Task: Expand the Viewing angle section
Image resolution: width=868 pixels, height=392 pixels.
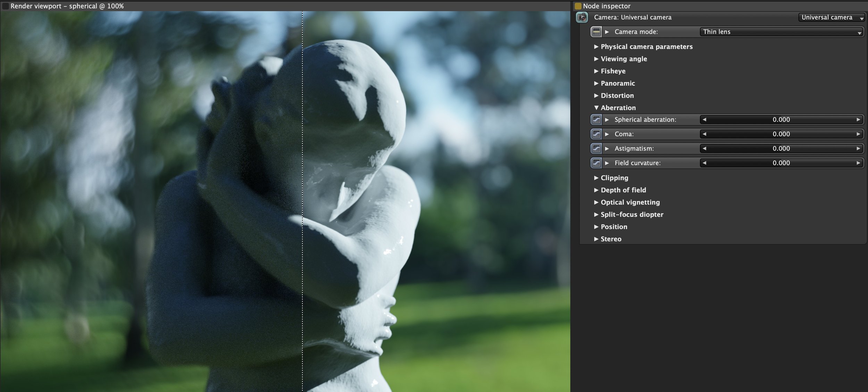Action: (x=596, y=59)
